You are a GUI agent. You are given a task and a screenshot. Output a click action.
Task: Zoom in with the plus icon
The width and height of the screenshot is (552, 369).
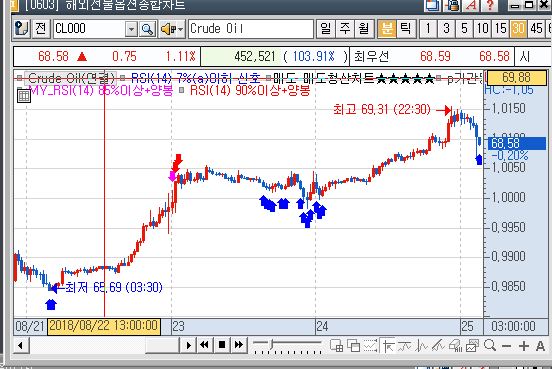pyautogui.click(x=523, y=346)
